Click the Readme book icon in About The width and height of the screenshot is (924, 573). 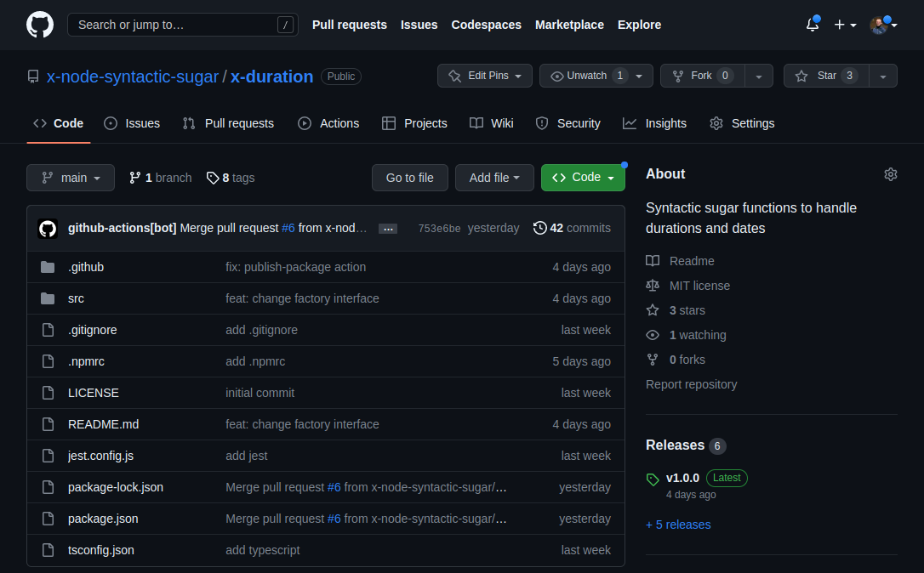pos(653,261)
